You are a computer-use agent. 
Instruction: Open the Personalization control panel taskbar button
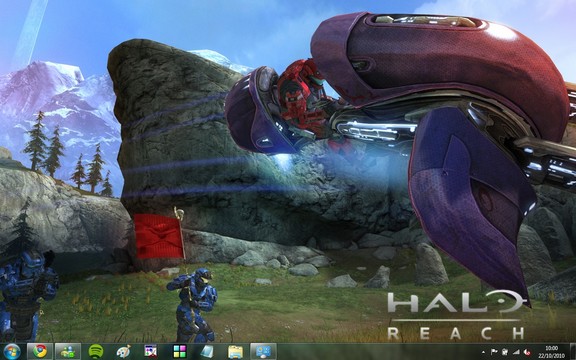click(x=263, y=352)
